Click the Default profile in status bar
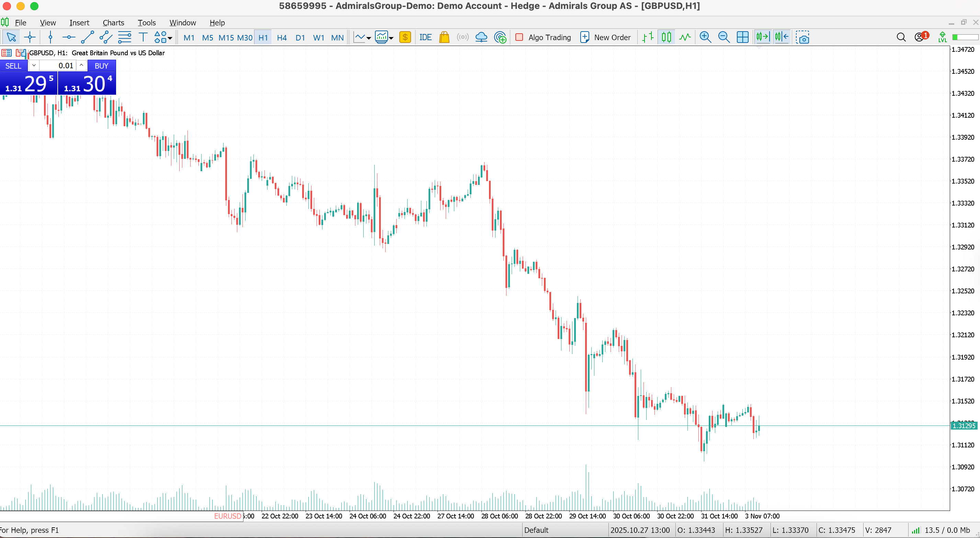Image resolution: width=980 pixels, height=538 pixels. (x=536, y=530)
